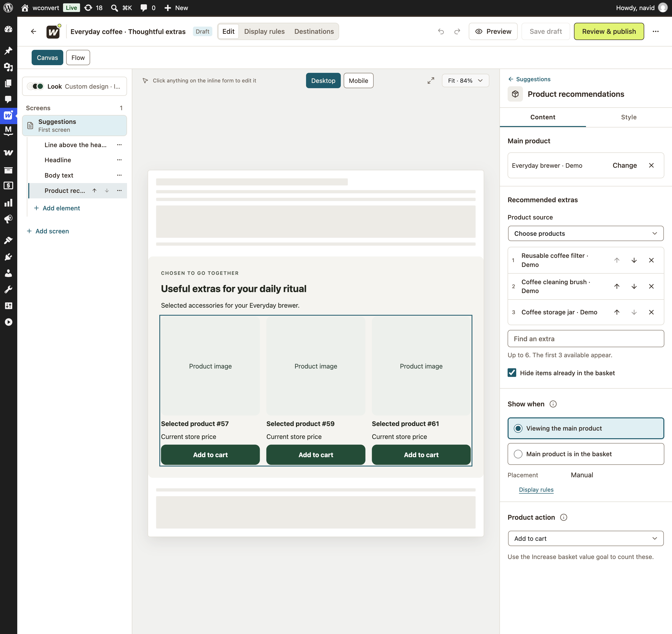Open the updates indicator showing 18
672x634 pixels.
click(93, 8)
